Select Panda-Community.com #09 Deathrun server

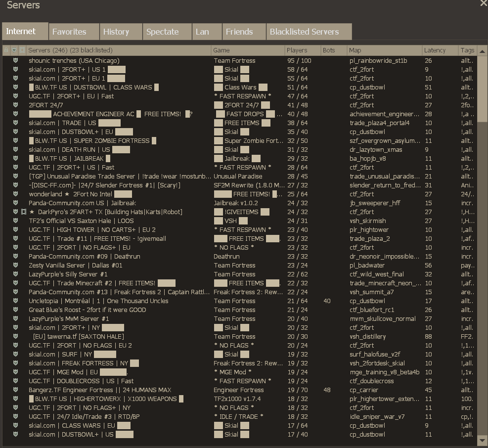tap(240, 256)
